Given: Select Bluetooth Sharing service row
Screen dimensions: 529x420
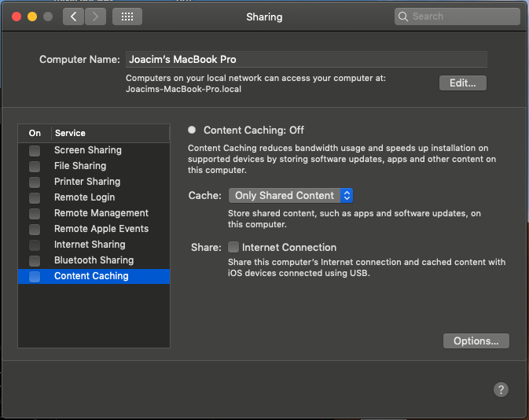Looking at the screenshot, I should [x=94, y=260].
